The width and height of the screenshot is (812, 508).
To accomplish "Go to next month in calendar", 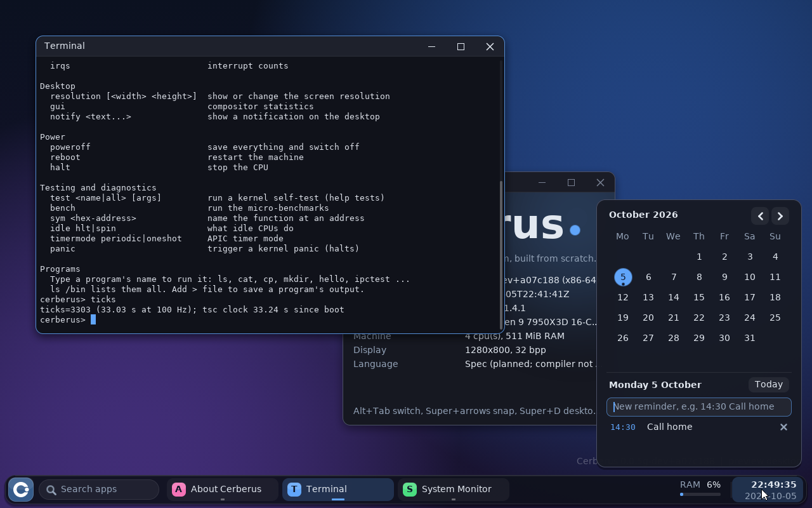I will 780,216.
